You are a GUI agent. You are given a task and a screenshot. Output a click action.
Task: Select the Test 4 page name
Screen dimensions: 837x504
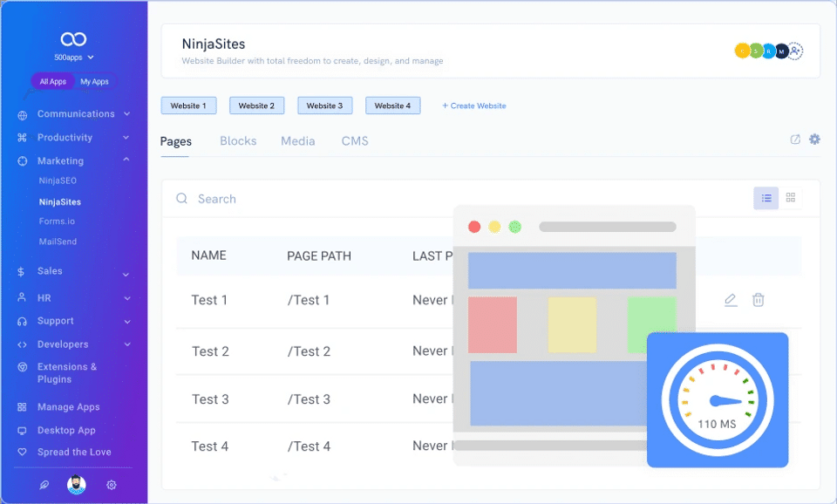[210, 446]
